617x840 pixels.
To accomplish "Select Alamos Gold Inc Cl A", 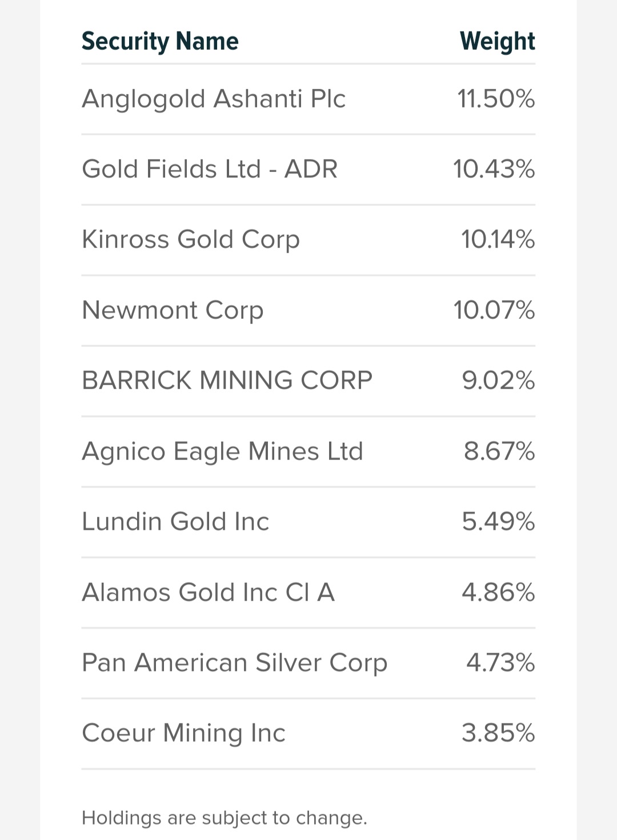I will tap(308, 593).
